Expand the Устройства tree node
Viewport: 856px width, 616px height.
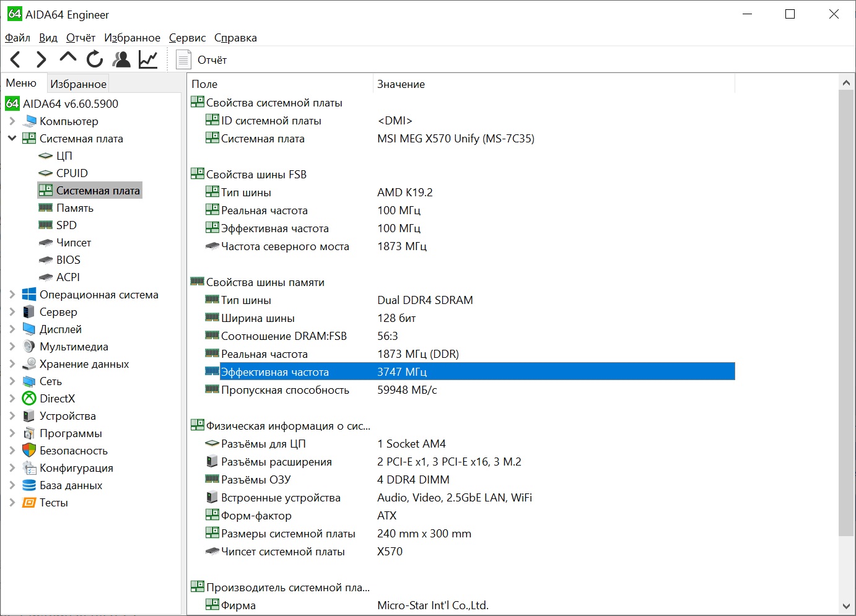tap(12, 416)
